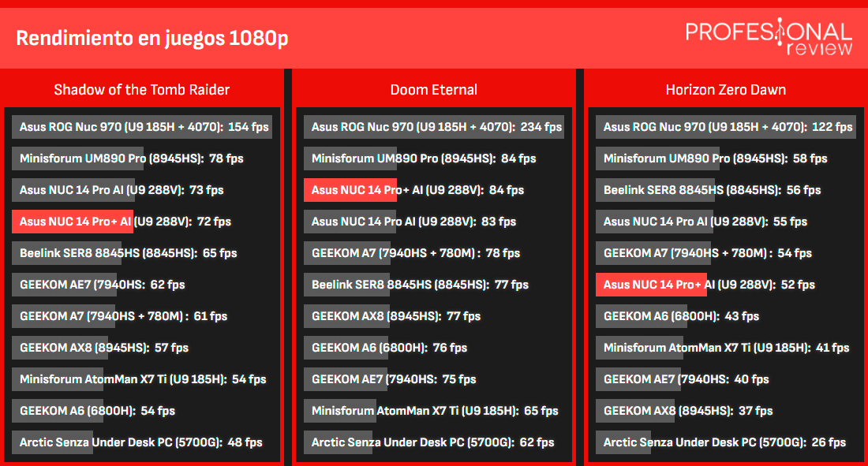The image size is (868, 466).
Task: Click the 'Rendimiento en juegos 1080p' title
Action: tap(152, 38)
